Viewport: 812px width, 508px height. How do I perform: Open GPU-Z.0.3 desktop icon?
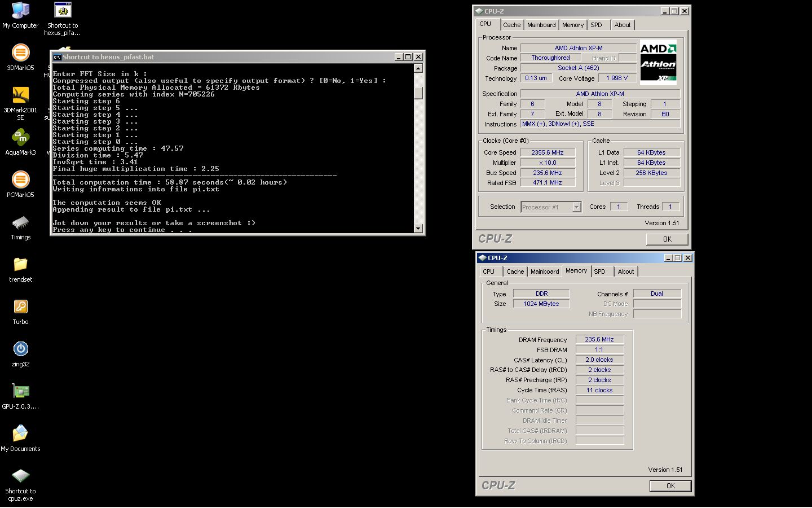pyautogui.click(x=20, y=396)
